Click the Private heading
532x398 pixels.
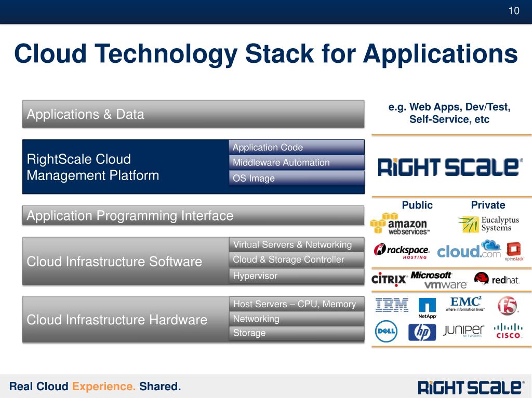click(x=488, y=205)
